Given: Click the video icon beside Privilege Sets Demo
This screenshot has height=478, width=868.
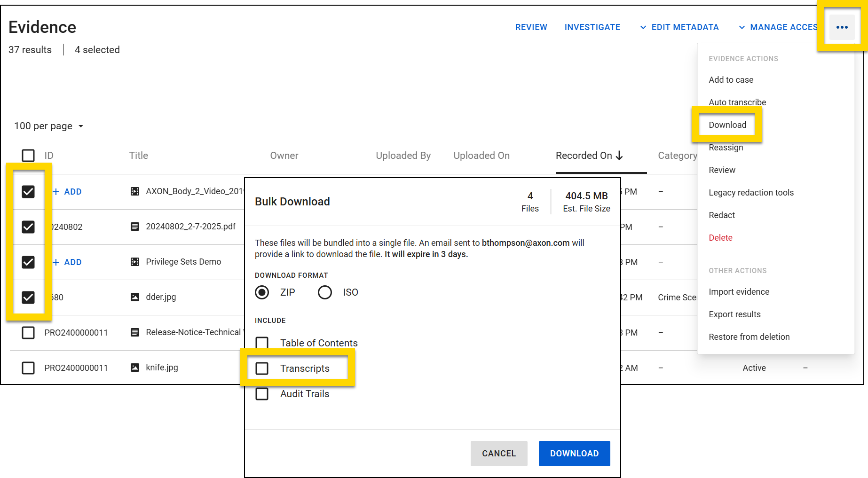Looking at the screenshot, I should point(134,262).
